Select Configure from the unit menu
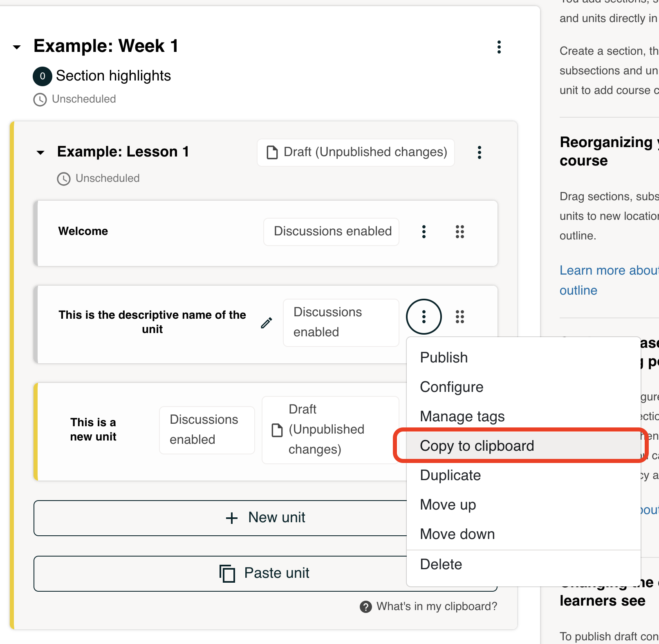Screen dimensions: 659x644 tap(451, 387)
